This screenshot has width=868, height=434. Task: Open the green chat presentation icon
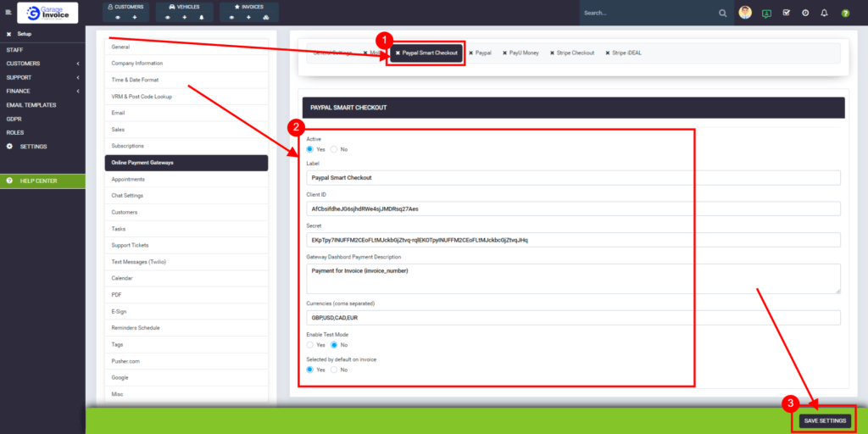coord(766,13)
